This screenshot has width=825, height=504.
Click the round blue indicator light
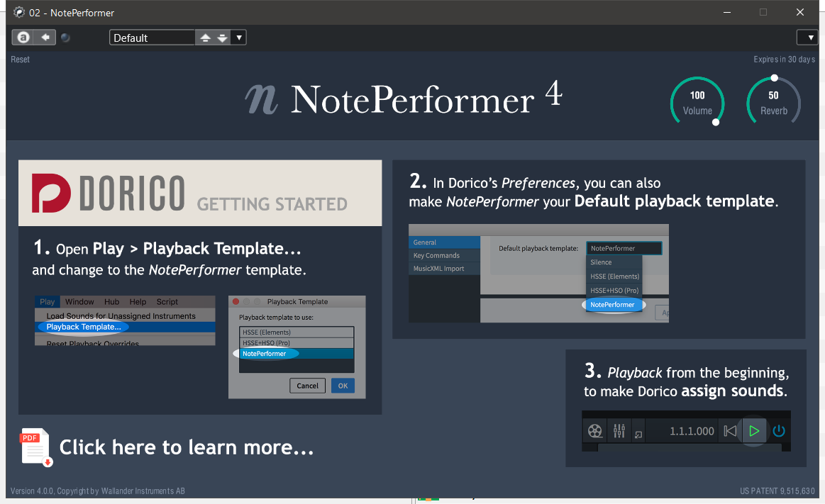click(x=66, y=38)
